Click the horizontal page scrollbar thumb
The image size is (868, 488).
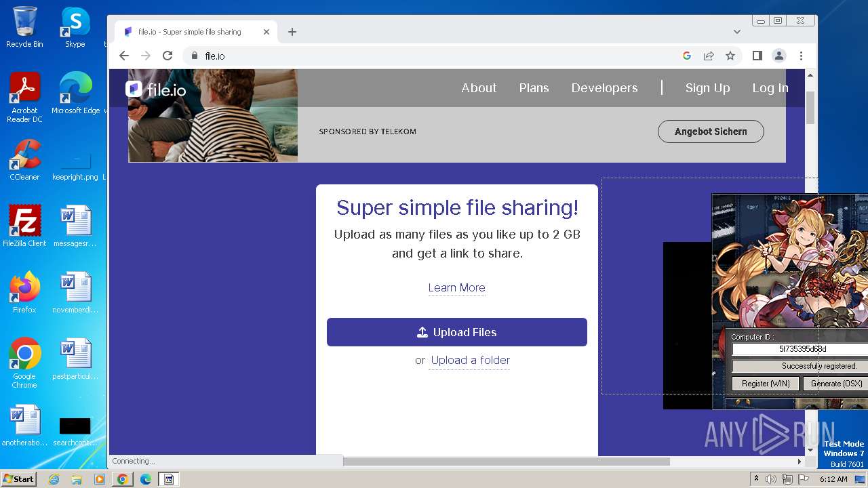pyautogui.click(x=507, y=462)
